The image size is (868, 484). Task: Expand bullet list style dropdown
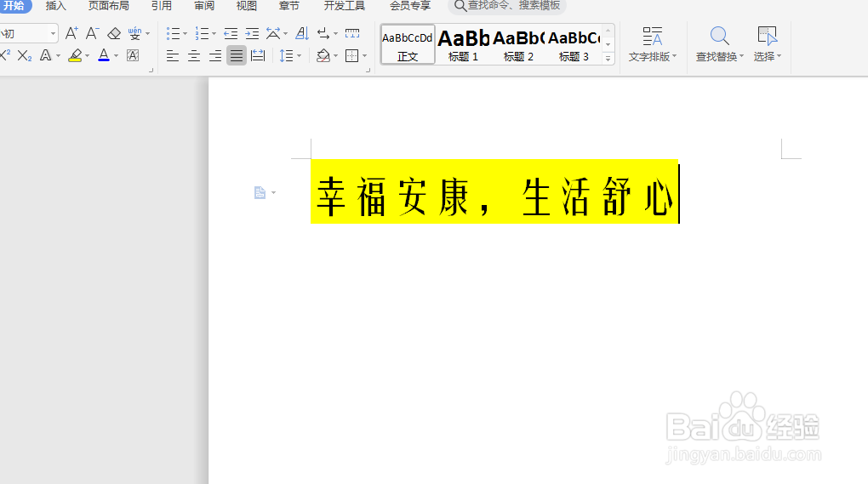(185, 34)
